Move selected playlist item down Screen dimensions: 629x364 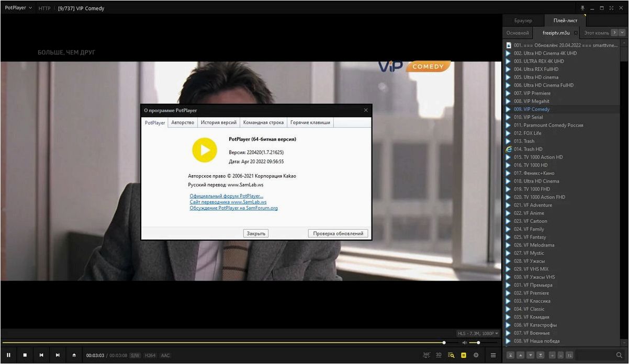point(530,356)
